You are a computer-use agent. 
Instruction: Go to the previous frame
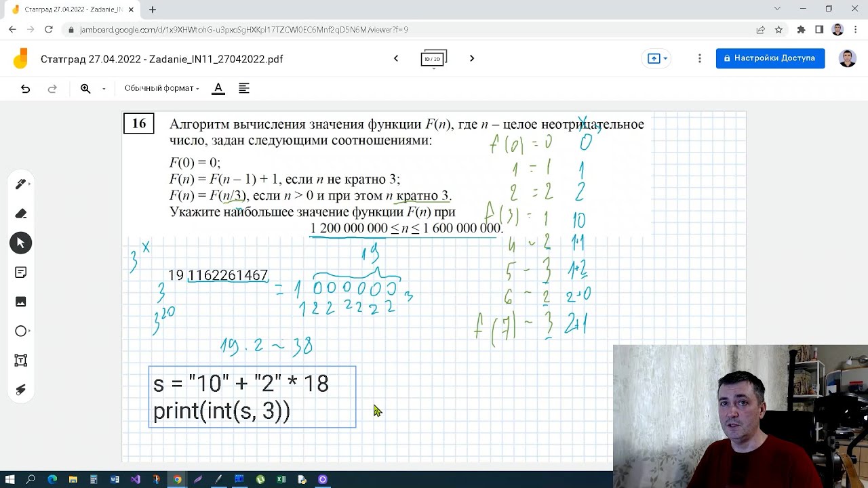point(396,58)
